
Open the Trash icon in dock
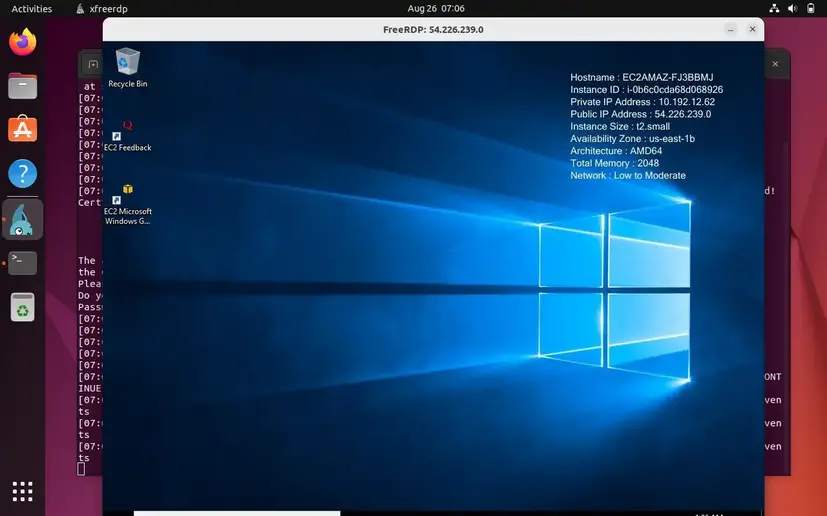[x=22, y=307]
